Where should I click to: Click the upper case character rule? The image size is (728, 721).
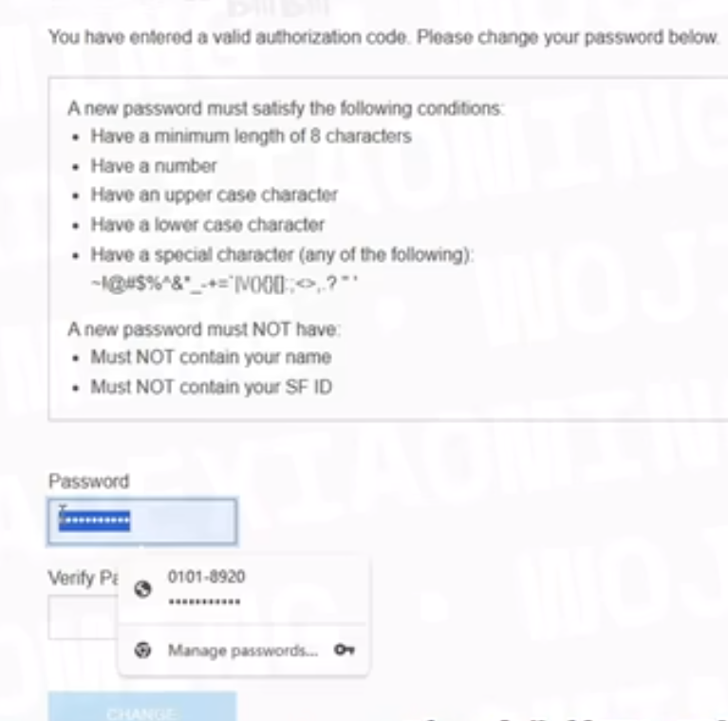coord(215,195)
